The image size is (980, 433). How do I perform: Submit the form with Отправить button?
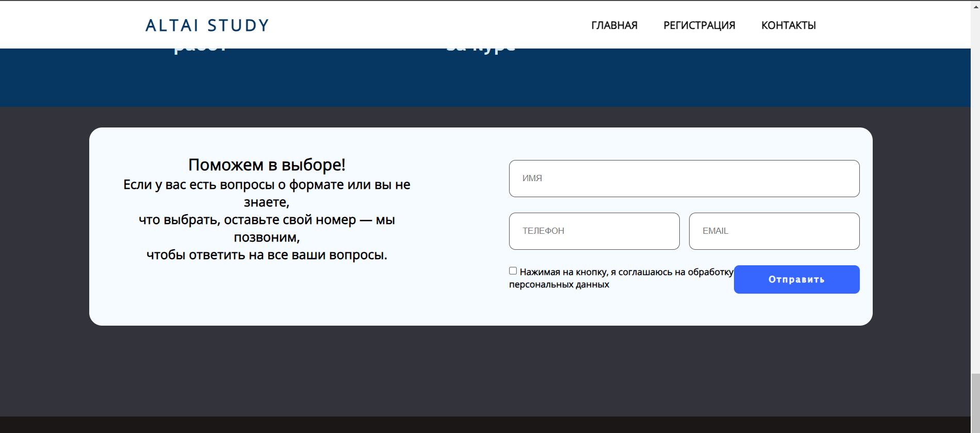tap(796, 279)
